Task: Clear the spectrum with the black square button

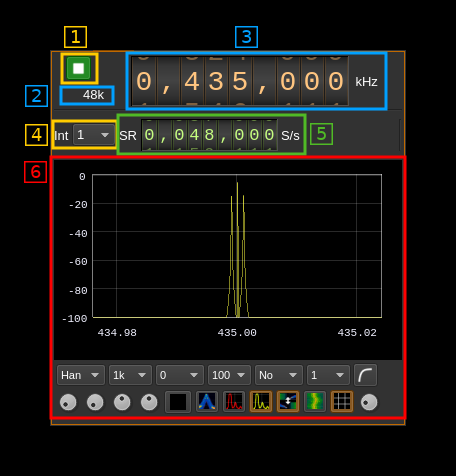Action: click(x=178, y=402)
